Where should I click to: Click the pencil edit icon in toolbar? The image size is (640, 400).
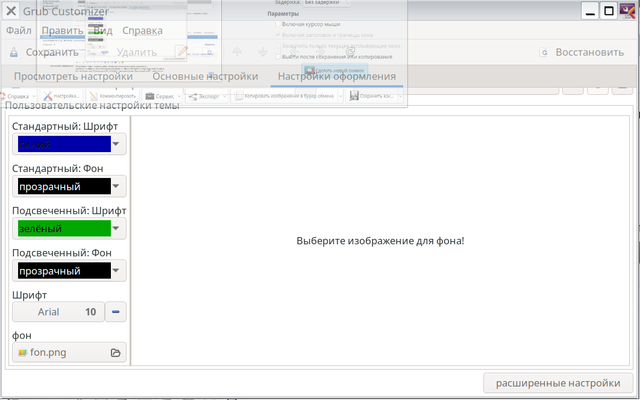(x=182, y=52)
